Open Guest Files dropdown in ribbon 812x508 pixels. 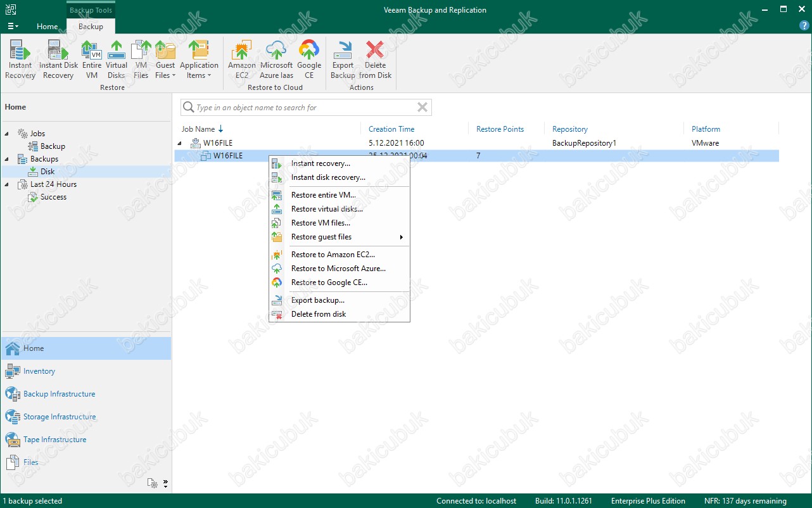[165, 60]
